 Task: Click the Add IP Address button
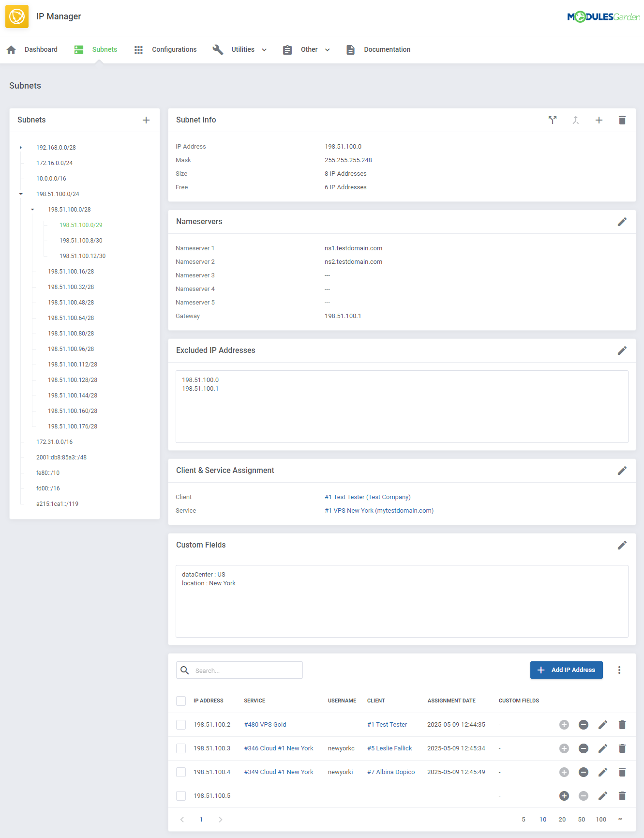[566, 670]
